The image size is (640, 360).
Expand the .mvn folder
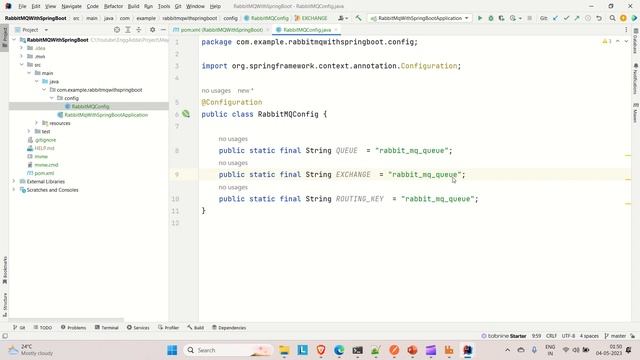(x=21, y=56)
